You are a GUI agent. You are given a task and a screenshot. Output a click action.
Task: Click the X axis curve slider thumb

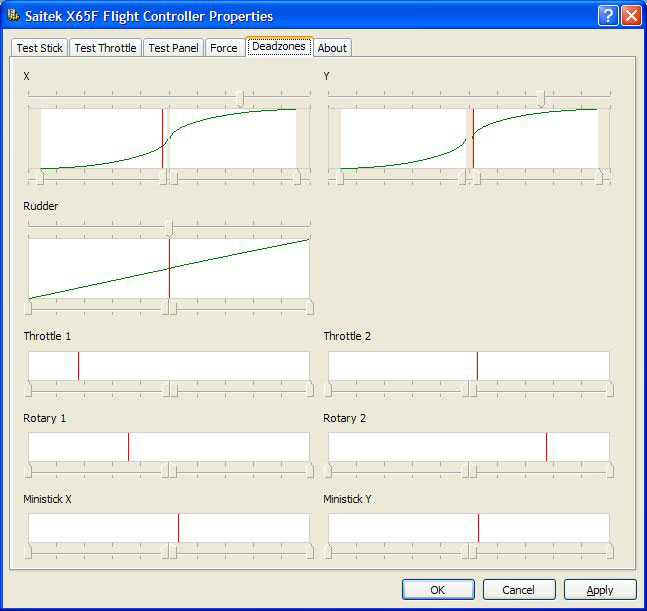click(240, 99)
